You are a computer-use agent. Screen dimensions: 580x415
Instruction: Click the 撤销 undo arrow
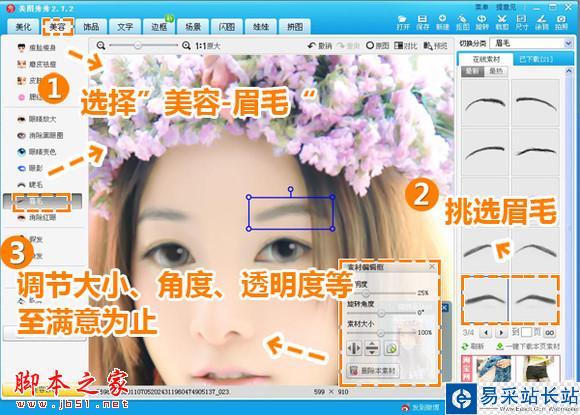coord(320,46)
